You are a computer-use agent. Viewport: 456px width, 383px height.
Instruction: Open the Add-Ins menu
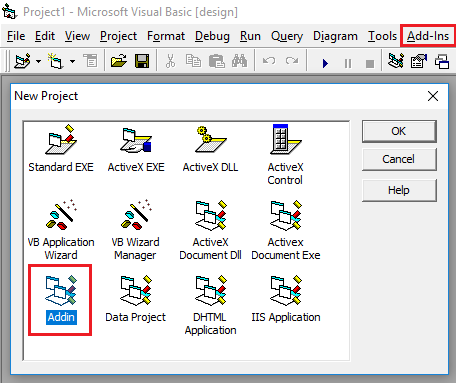[x=428, y=36]
